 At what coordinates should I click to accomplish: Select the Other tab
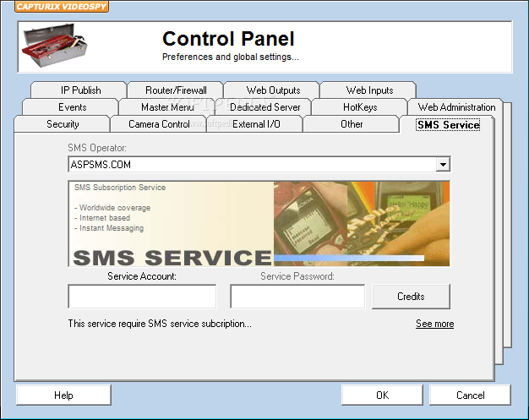tap(352, 124)
